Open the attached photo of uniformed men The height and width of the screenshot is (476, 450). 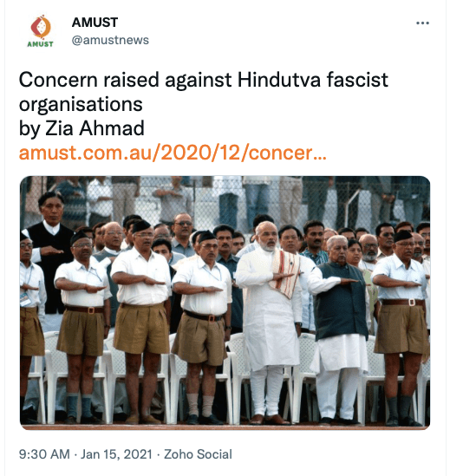pyautogui.click(x=225, y=303)
